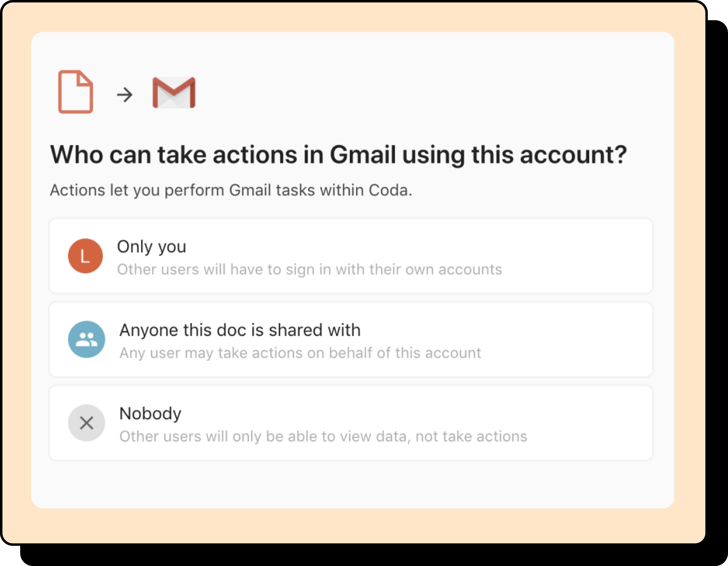Click the Gmail envelope logo
The height and width of the screenshot is (566, 728).
point(174,93)
